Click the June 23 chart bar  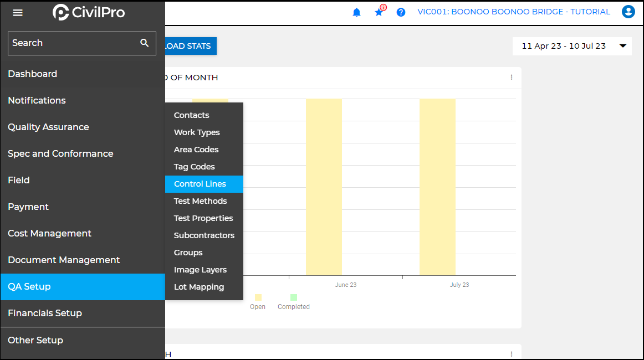pyautogui.click(x=324, y=187)
